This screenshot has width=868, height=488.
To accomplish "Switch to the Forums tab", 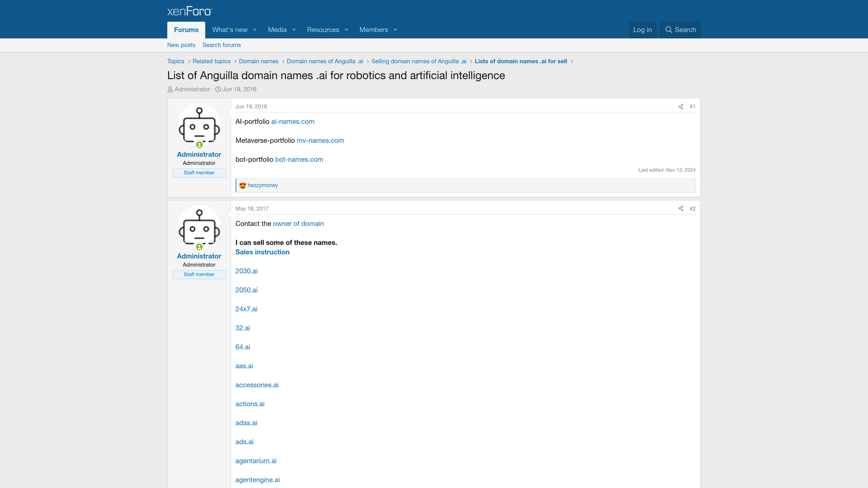I will tap(186, 30).
